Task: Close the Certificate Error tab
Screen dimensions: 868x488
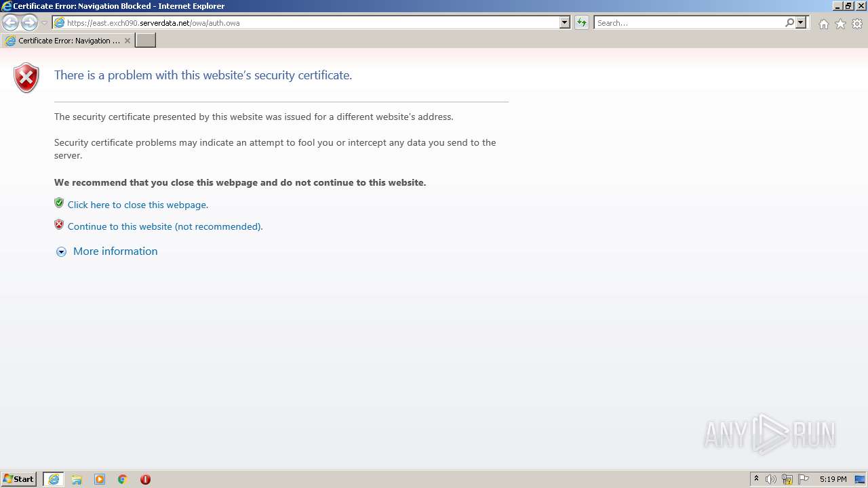Action: point(127,41)
